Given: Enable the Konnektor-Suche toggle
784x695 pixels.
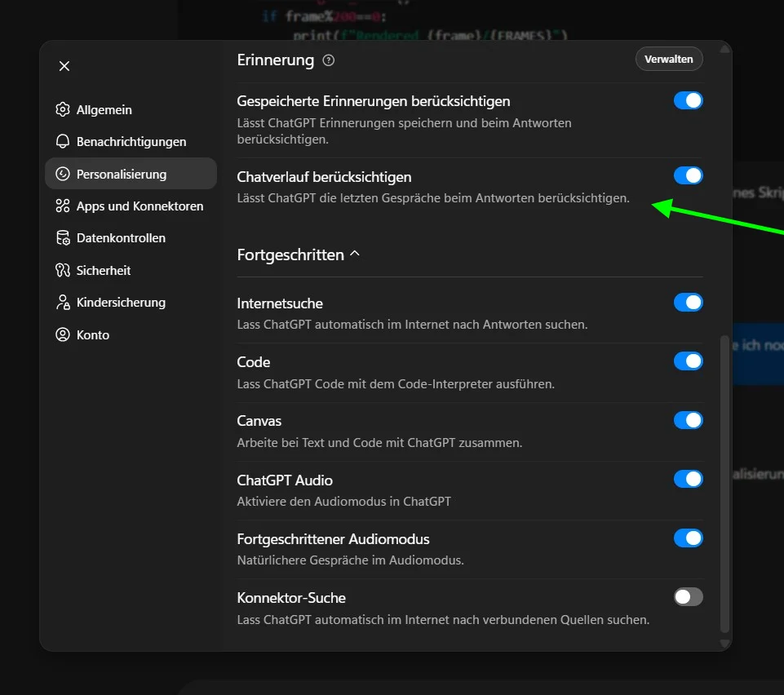Looking at the screenshot, I should tap(688, 597).
